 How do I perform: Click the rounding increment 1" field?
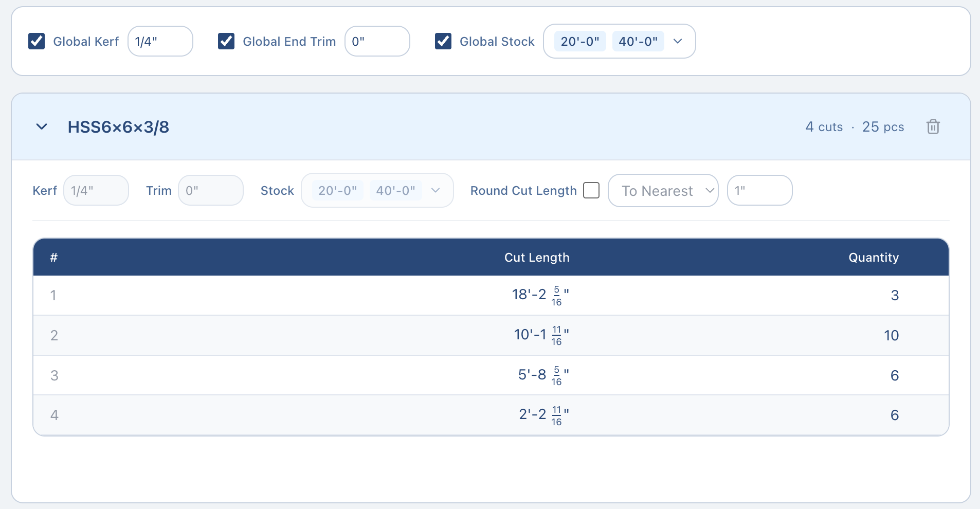tap(759, 191)
